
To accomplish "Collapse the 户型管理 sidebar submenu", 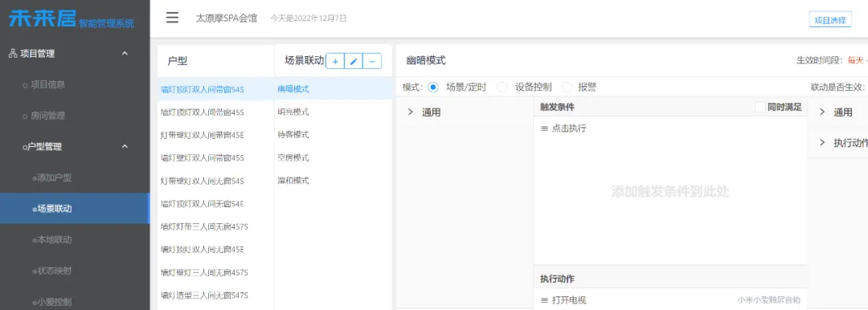I will point(125,147).
